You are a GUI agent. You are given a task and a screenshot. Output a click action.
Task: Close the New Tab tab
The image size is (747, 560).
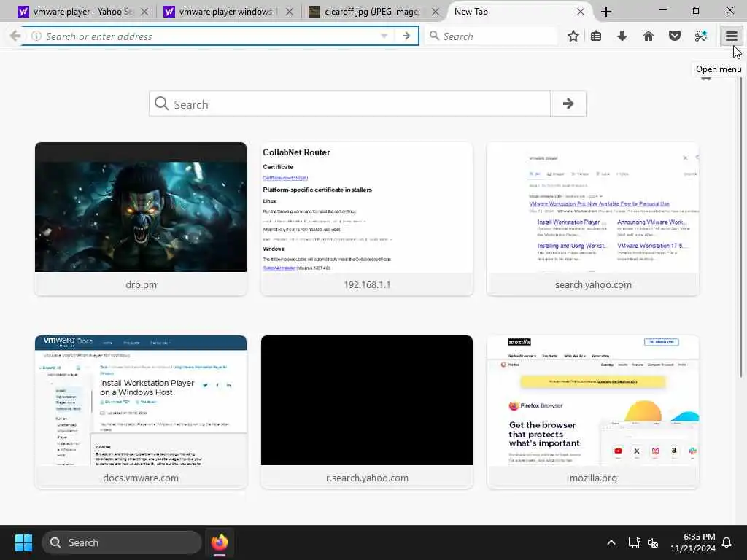(x=581, y=12)
